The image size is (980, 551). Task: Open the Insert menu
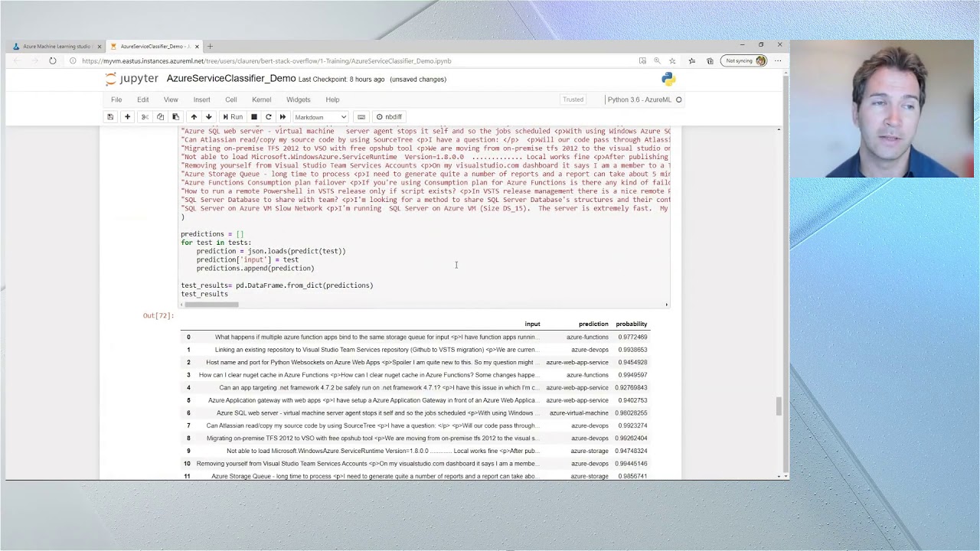(x=201, y=99)
